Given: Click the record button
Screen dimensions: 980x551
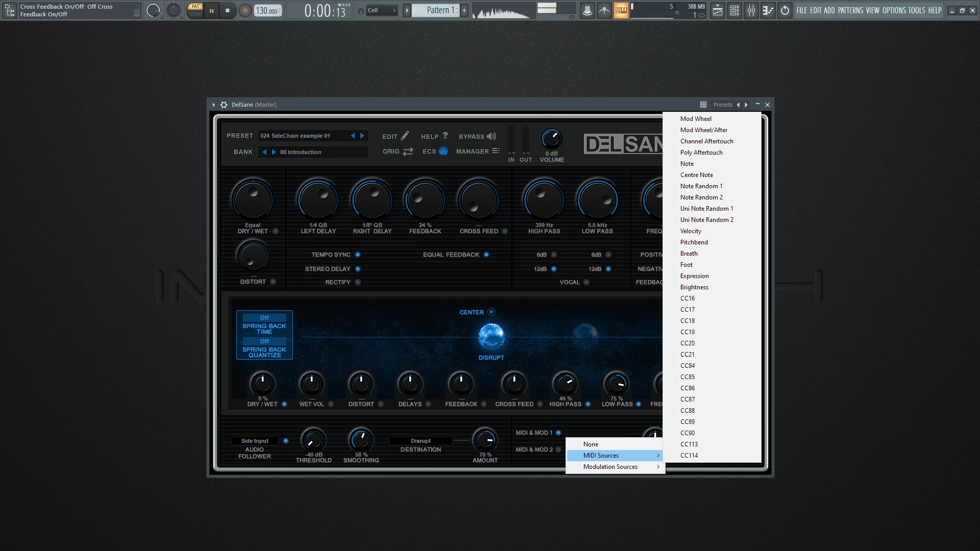Looking at the screenshot, I should 246,10.
